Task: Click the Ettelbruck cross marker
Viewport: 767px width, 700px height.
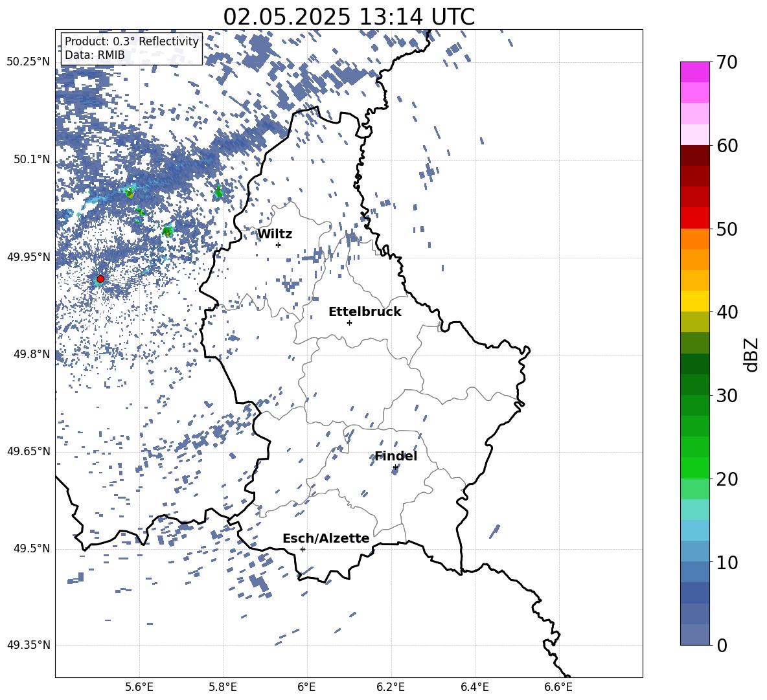Action: click(x=349, y=322)
